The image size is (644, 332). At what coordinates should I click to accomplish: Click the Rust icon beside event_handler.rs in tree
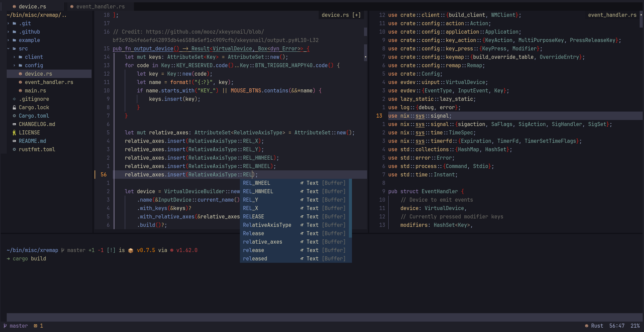pos(20,82)
